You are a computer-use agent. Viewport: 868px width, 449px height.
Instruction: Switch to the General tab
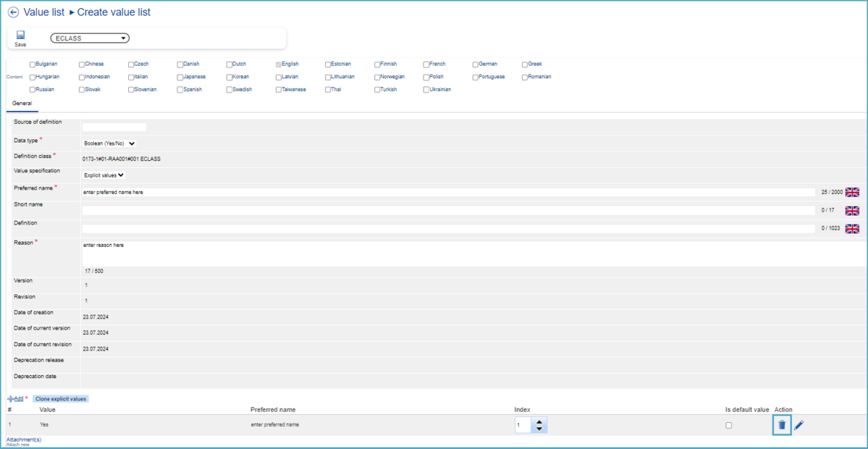22,104
